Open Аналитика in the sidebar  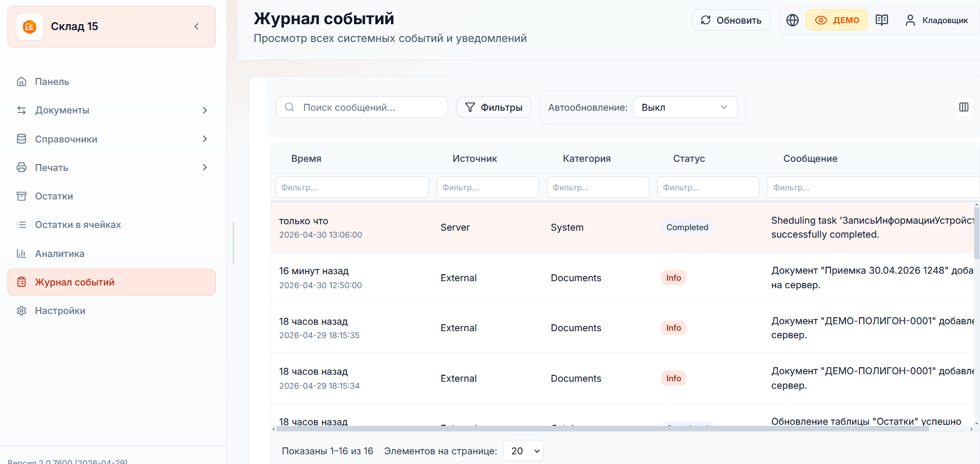pyautogui.click(x=111, y=253)
